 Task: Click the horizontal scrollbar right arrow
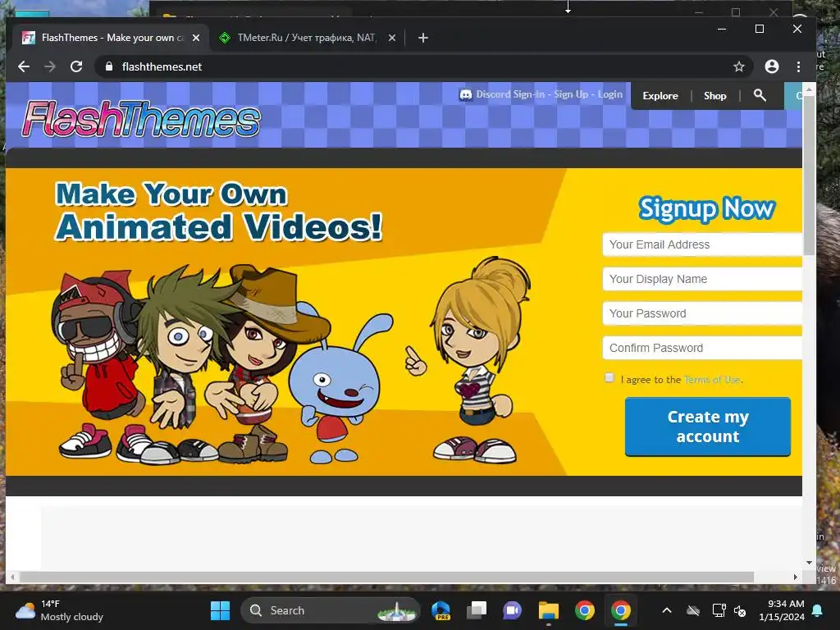point(796,577)
